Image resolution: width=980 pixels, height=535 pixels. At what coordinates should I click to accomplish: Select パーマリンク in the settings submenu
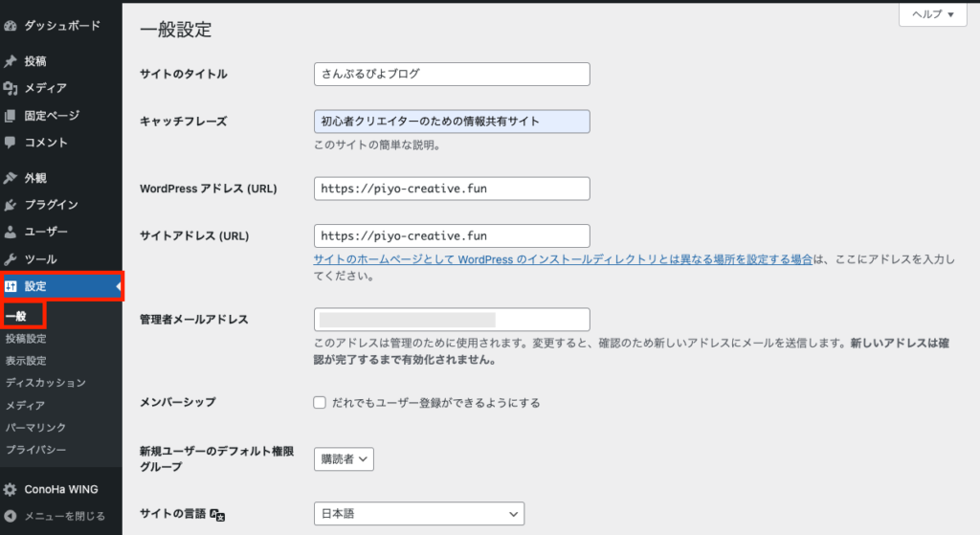35,427
